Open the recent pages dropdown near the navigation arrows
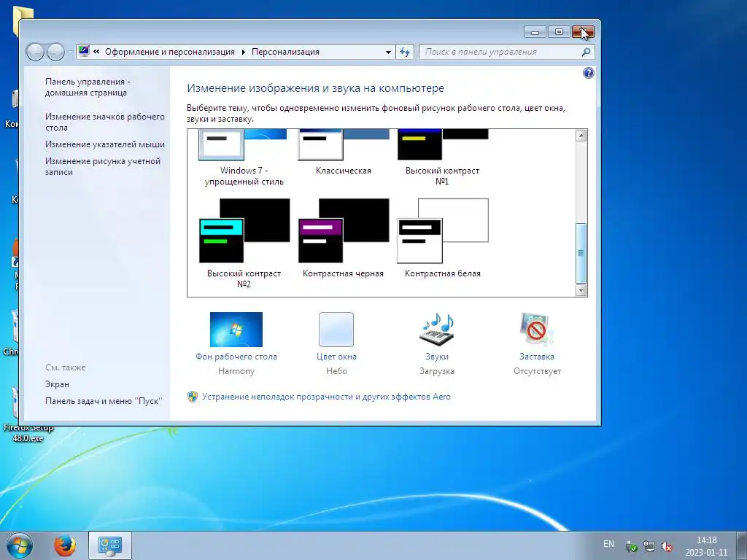The width and height of the screenshot is (747, 560). [69, 52]
